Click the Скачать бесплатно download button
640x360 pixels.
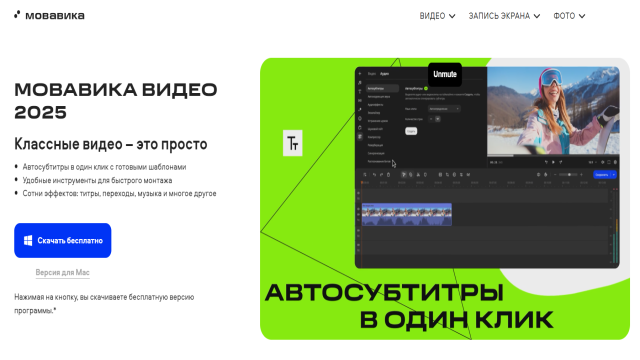coord(62,240)
